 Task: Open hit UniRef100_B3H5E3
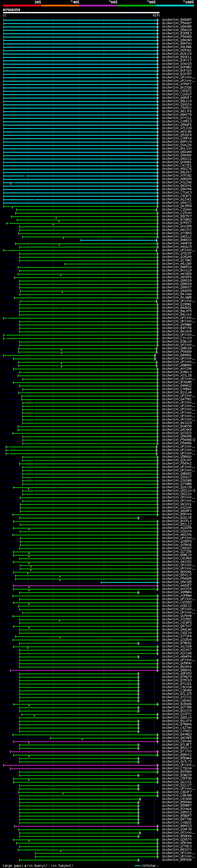177,34
